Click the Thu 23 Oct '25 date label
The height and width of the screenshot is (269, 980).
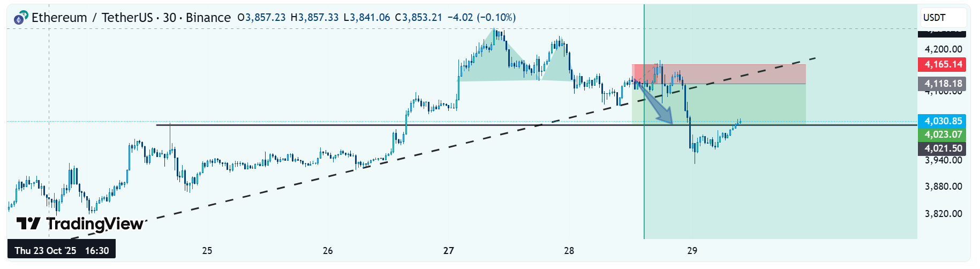[62, 250]
